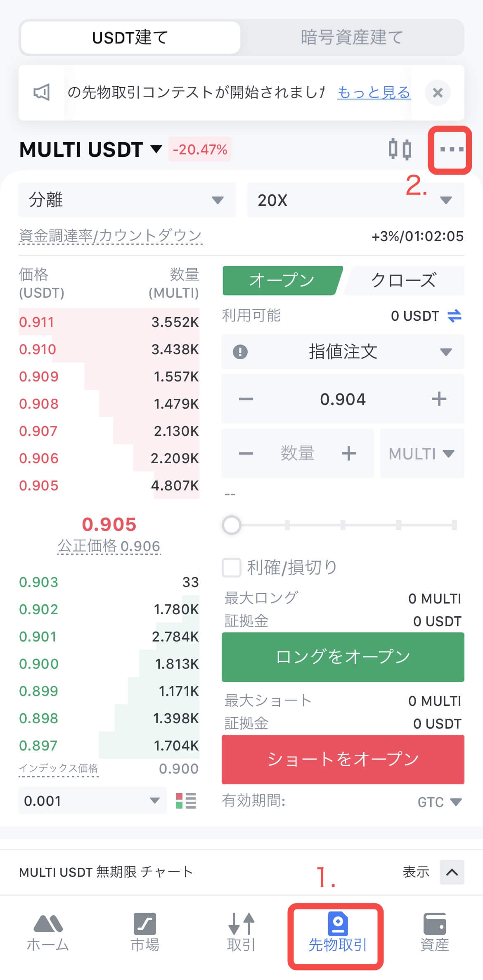
Task: Go to the ホーム home tab
Action: pos(48,934)
